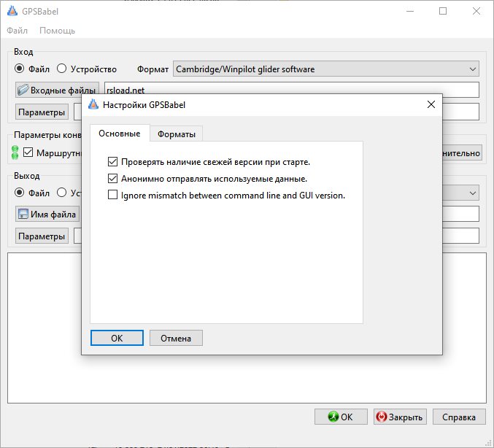This screenshot has width=494, height=448.
Task: Click the output Параметры button
Action: (x=42, y=236)
